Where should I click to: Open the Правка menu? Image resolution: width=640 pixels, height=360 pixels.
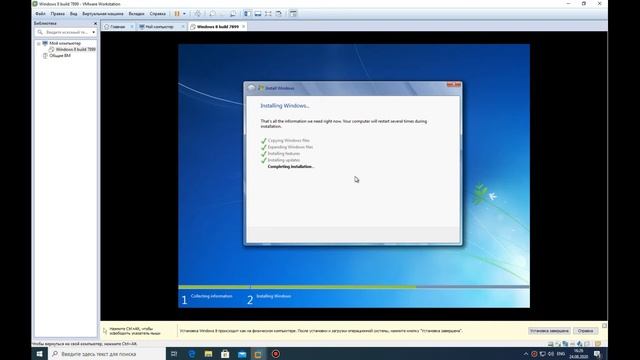pyautogui.click(x=58, y=13)
